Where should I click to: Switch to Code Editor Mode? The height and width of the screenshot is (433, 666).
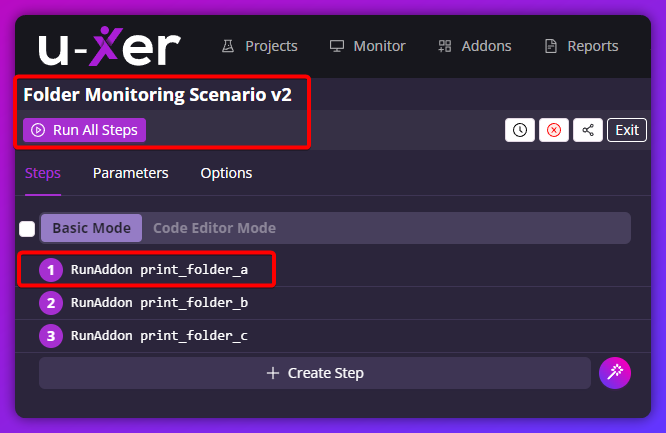point(214,228)
